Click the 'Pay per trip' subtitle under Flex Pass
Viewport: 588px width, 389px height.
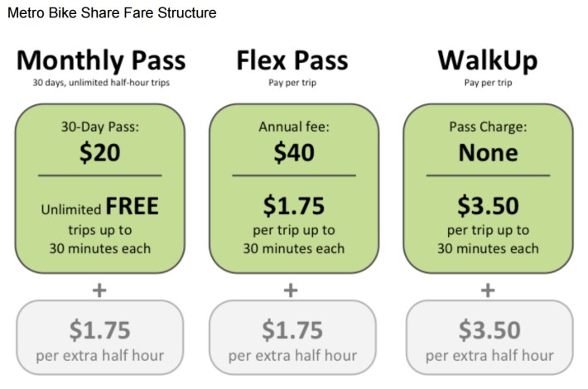pyautogui.click(x=292, y=83)
